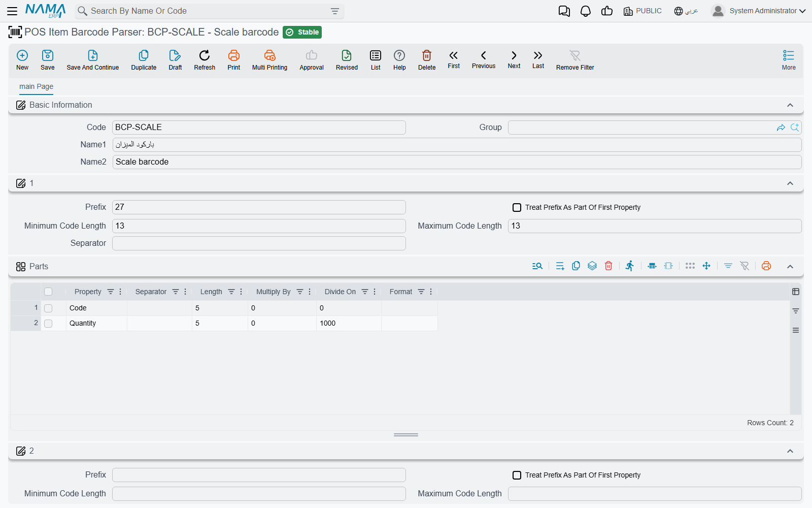Duplicate this barcode parser
Screen dimensions: 812x508
tap(144, 60)
